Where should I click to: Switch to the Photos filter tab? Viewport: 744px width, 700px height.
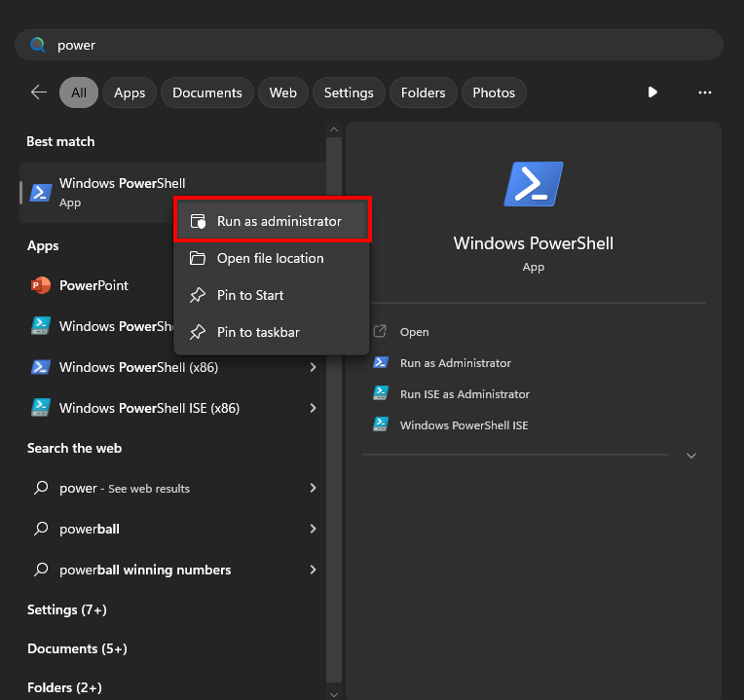(494, 92)
